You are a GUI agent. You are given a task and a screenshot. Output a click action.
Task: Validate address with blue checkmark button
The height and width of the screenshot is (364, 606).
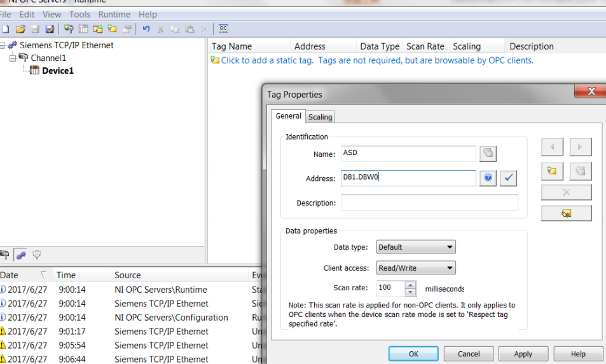508,178
